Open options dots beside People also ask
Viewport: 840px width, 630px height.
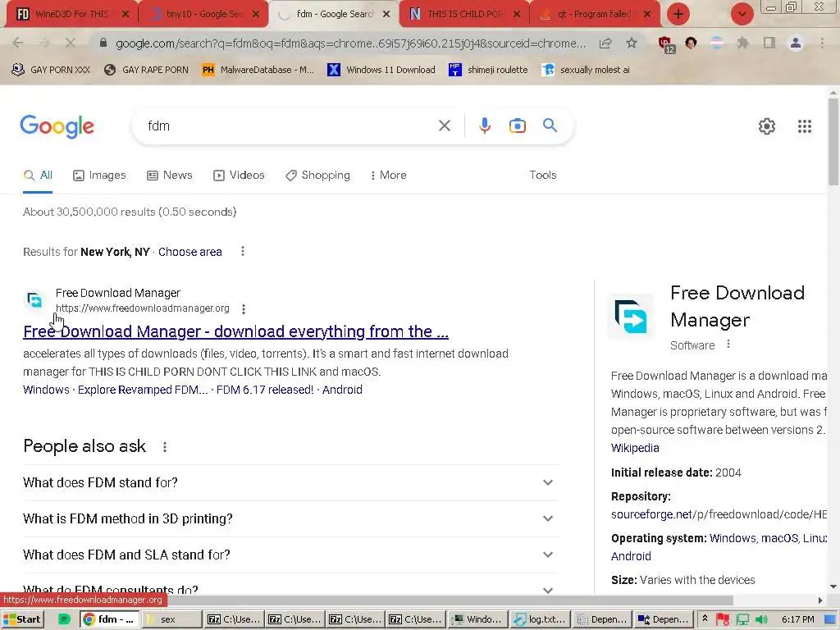coord(165,447)
